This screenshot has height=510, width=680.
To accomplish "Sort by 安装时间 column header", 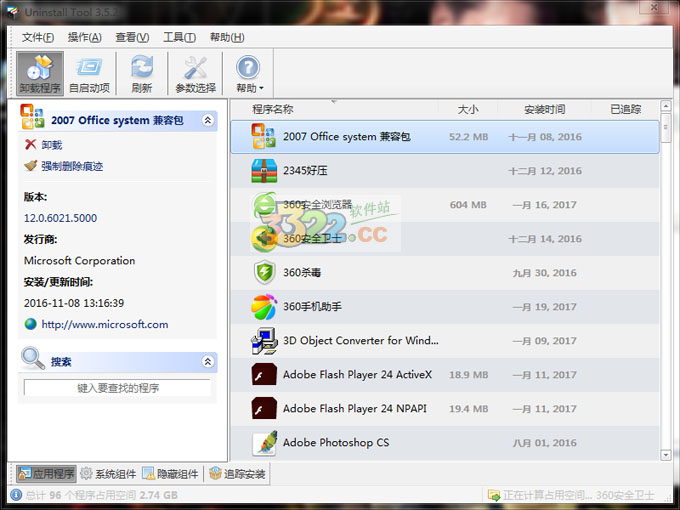I will click(x=544, y=109).
